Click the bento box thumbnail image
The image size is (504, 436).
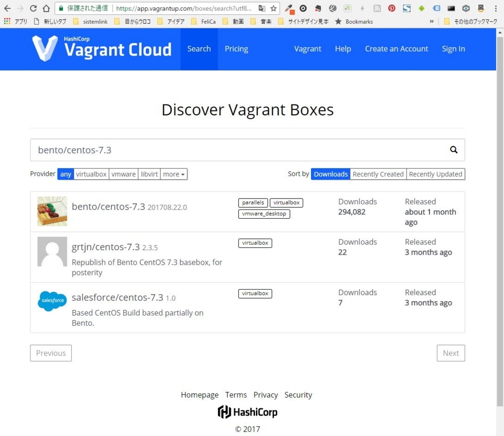[x=52, y=211]
